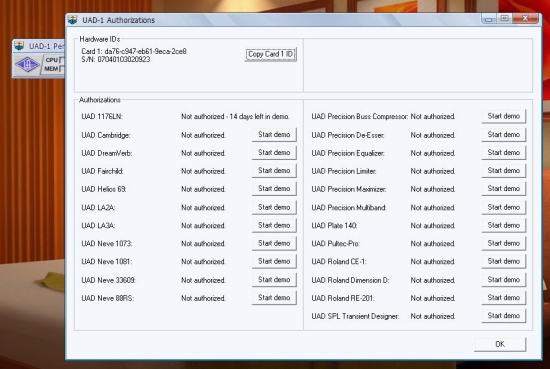Start demo for UAD Precision De-Esser
The height and width of the screenshot is (369, 550).
(x=504, y=135)
